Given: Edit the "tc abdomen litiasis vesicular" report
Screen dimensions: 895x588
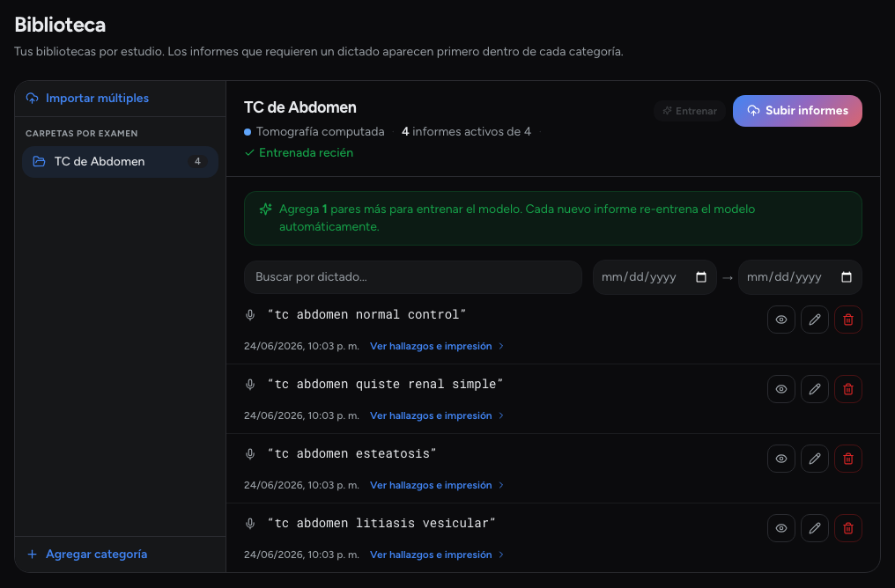Looking at the screenshot, I should pos(815,528).
